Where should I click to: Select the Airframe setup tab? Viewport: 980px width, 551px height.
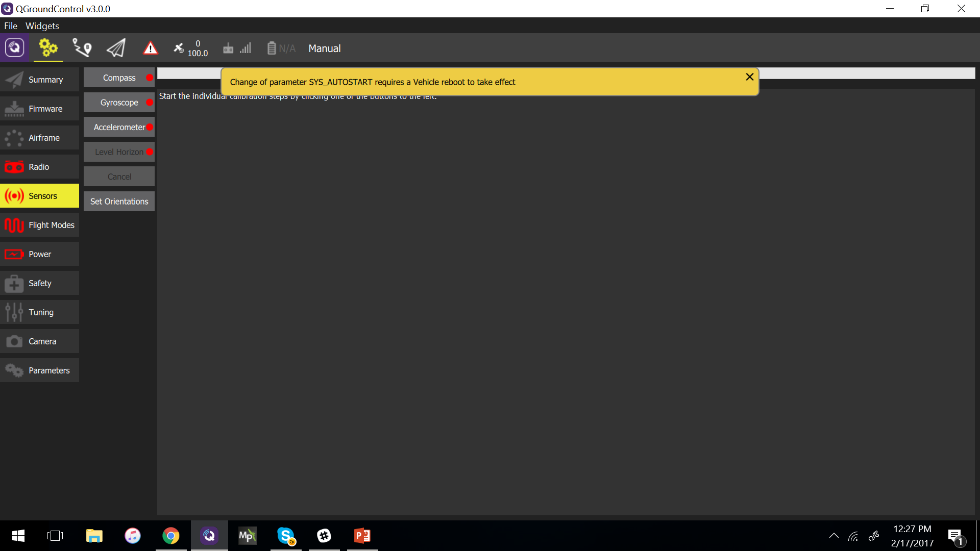[40, 138]
